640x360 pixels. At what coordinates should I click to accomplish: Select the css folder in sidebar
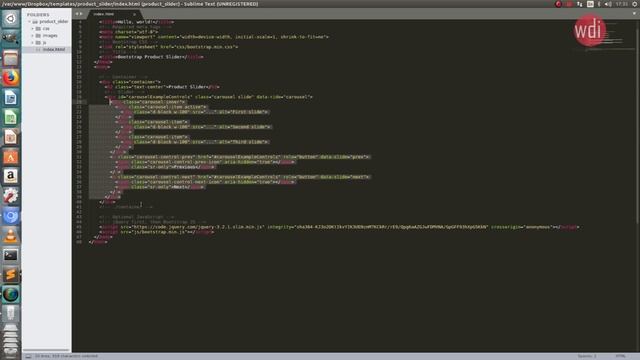47,29
